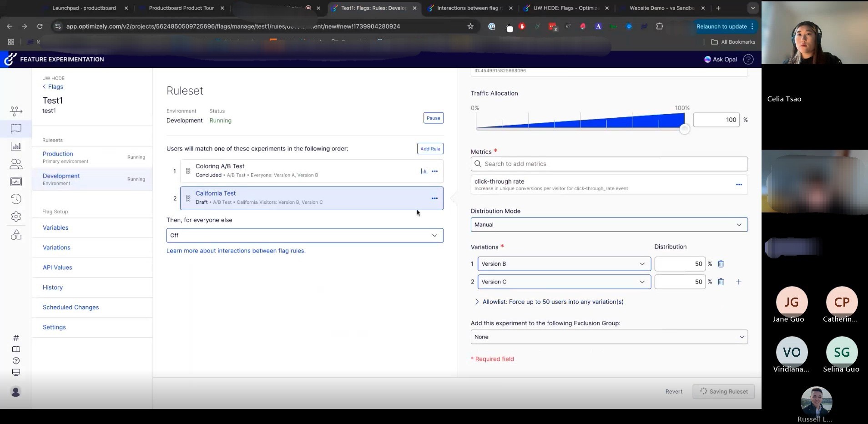Open Ask Opal assistant

click(x=721, y=59)
